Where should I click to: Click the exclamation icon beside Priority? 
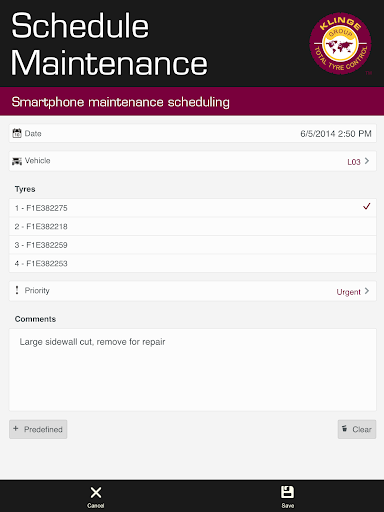17,290
